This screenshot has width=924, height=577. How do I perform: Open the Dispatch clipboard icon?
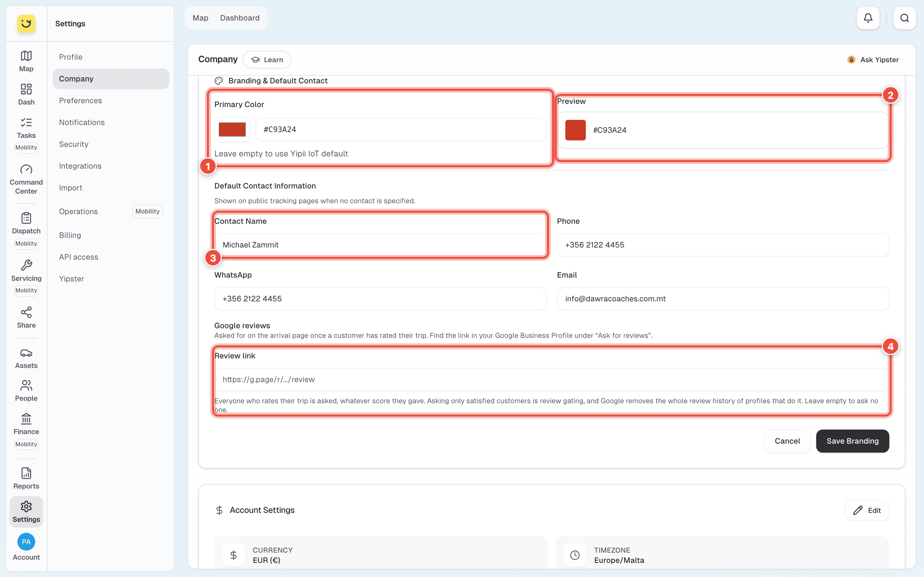click(26, 218)
